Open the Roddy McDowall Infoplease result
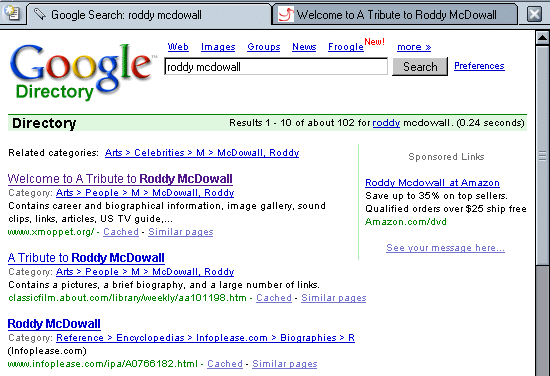 point(54,324)
